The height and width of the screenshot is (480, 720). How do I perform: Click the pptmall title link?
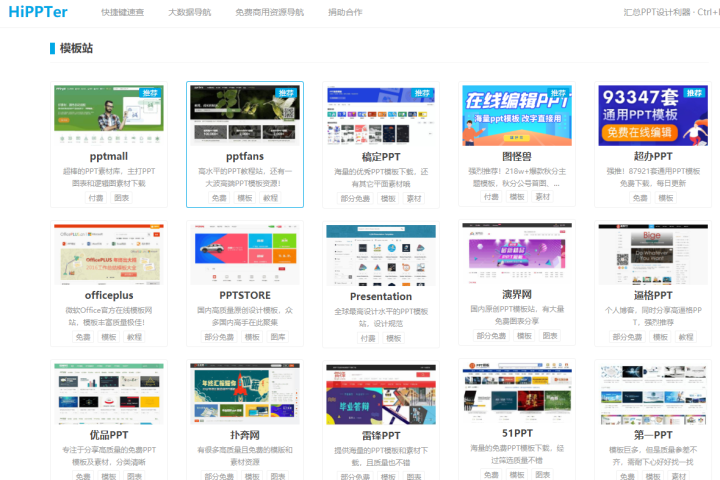tap(109, 156)
